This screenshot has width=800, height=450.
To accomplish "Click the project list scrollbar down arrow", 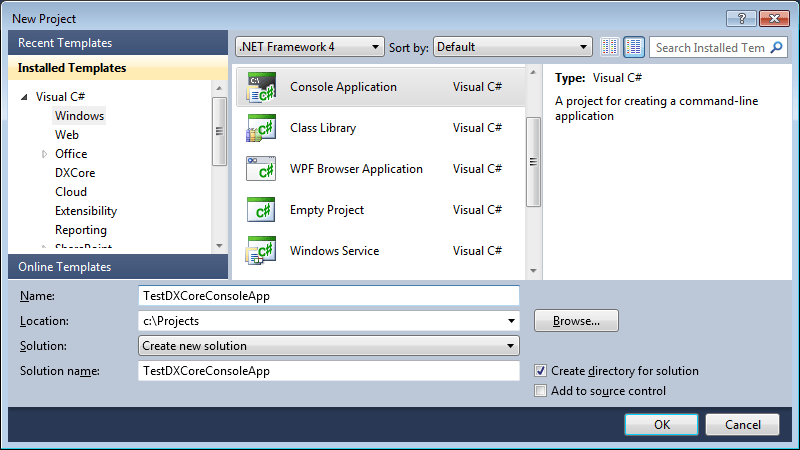I will click(x=533, y=271).
